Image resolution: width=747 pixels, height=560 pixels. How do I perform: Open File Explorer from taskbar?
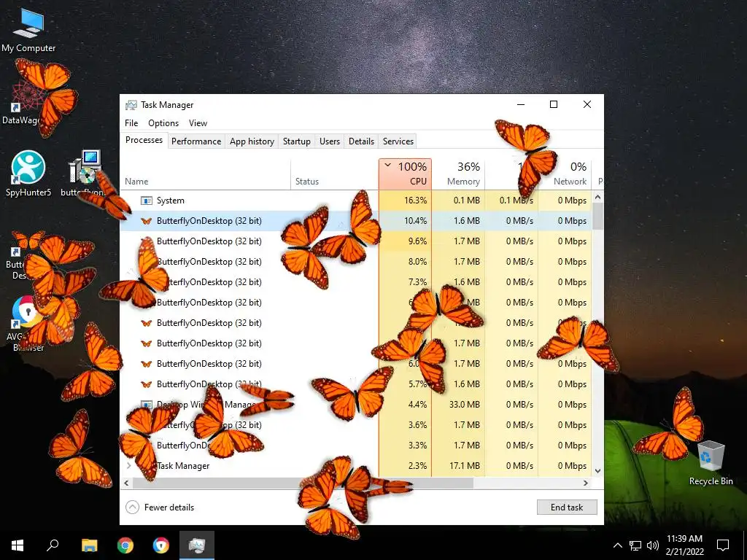coord(89,545)
